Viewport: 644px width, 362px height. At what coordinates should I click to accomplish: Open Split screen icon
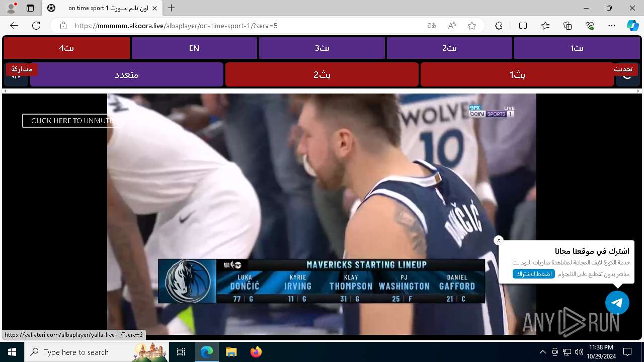[x=523, y=26]
